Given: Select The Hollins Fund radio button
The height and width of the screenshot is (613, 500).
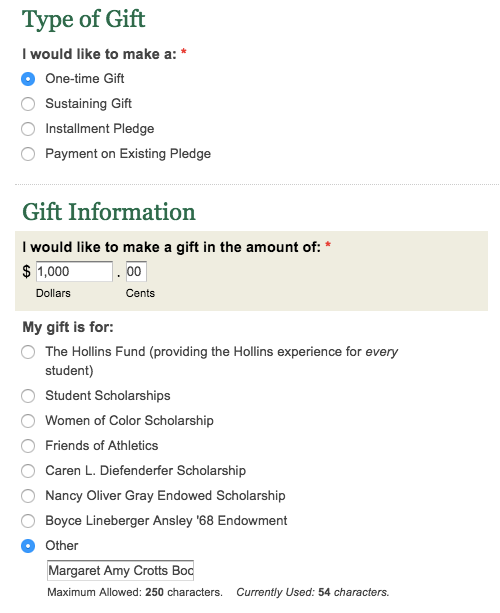Looking at the screenshot, I should coord(28,352).
